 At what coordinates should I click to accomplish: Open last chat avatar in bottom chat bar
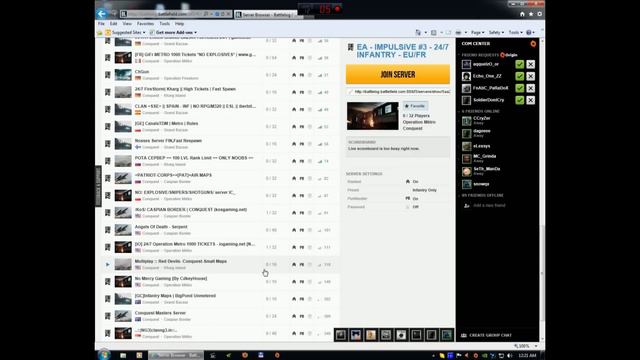447,335
